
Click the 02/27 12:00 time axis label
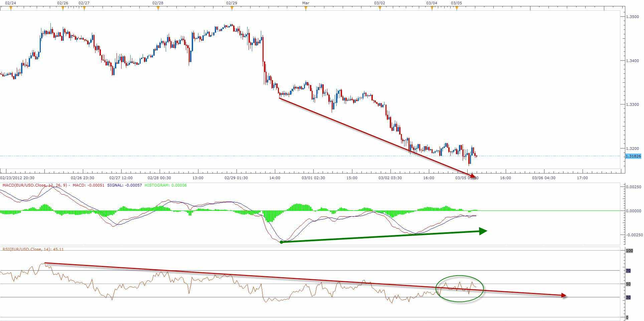121,178
